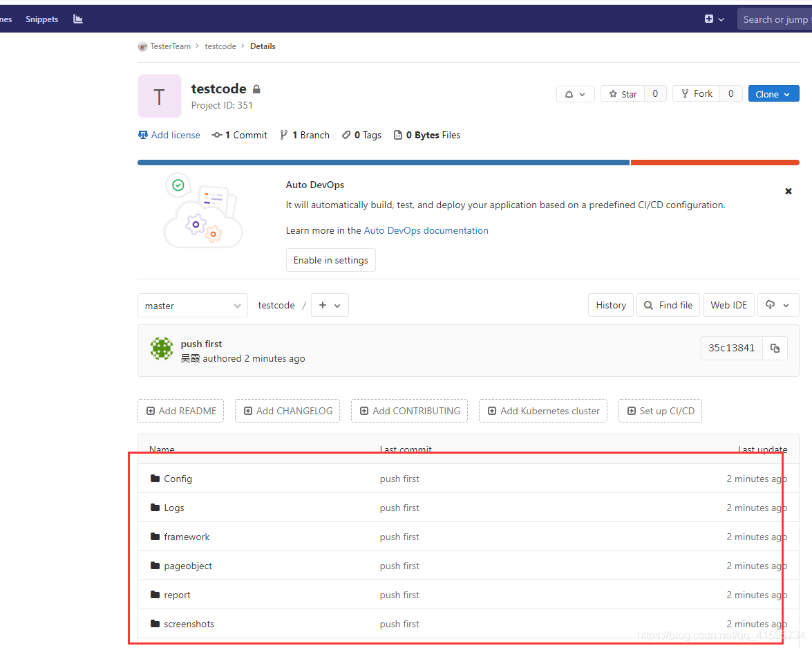Viewport: 812px width, 648px height.
Task: Click Add Kubernetes cluster button
Action: (x=542, y=411)
